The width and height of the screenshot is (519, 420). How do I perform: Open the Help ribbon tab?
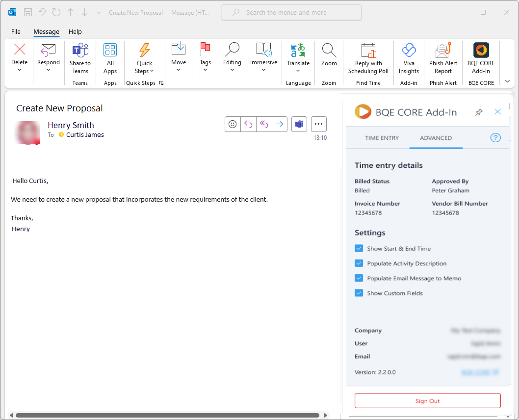click(75, 32)
